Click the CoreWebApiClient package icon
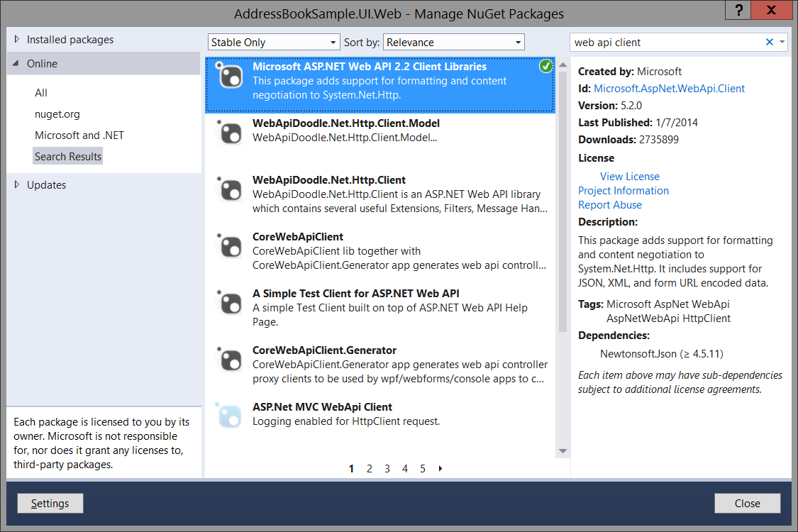The image size is (798, 532). (x=230, y=246)
